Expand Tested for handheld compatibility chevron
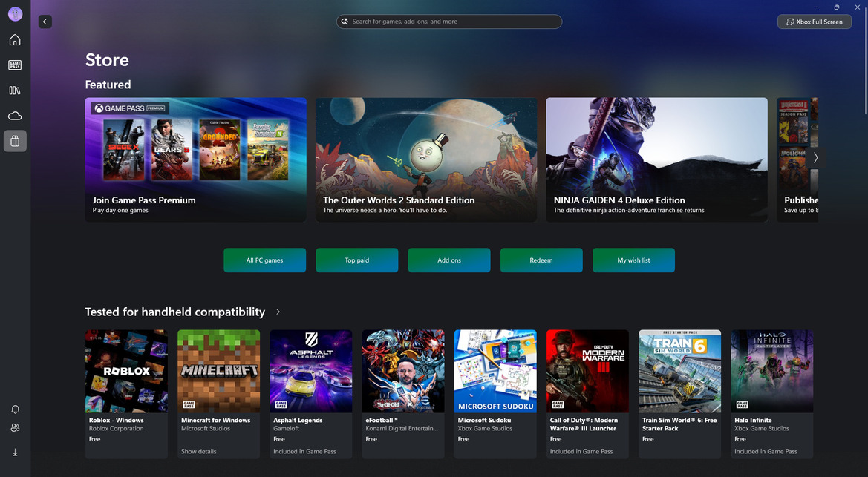Image resolution: width=868 pixels, height=477 pixels. tap(278, 312)
